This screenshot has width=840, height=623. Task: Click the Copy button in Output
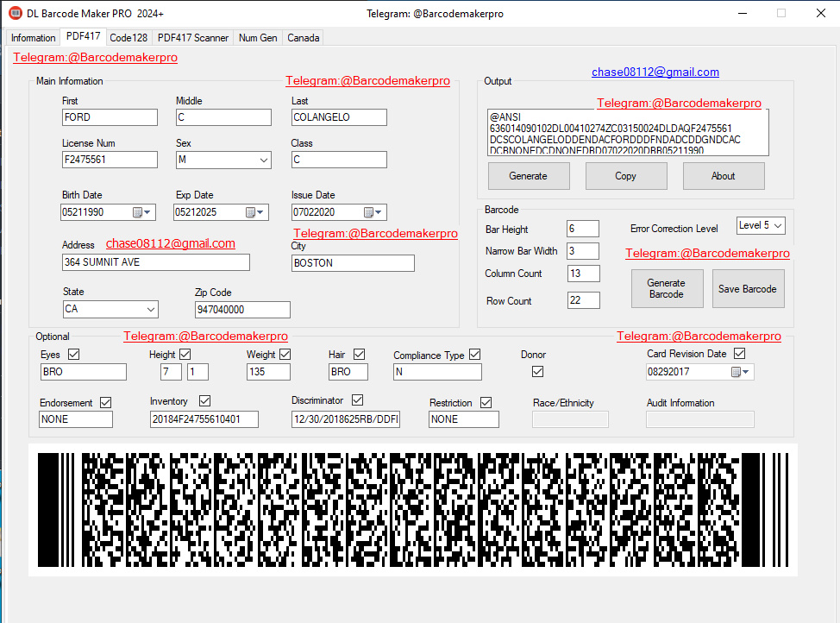(x=626, y=176)
